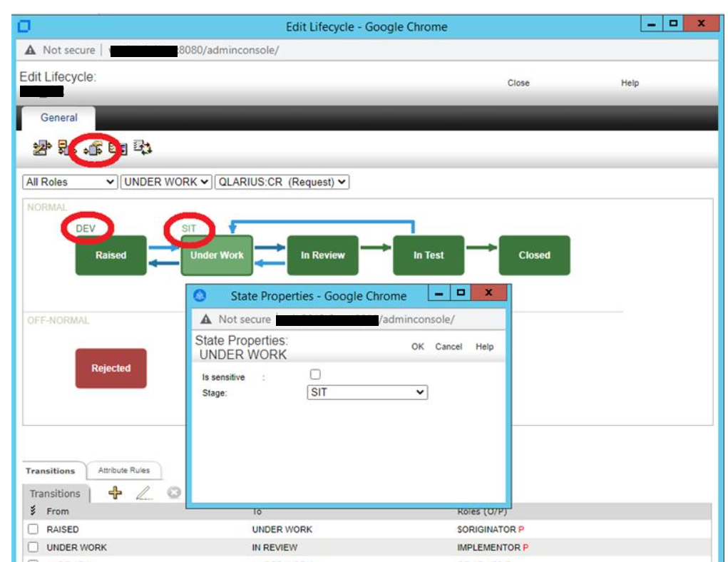Click the red and yellow boxes toolbar icon

tap(66, 148)
